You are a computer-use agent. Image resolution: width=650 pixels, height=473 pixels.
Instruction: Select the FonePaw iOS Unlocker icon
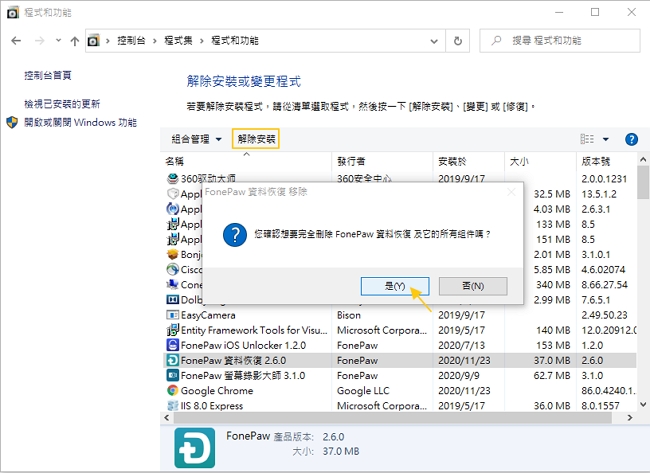172,345
